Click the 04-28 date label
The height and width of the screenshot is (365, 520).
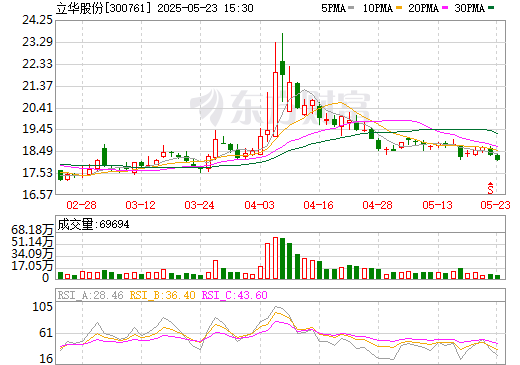(377, 205)
